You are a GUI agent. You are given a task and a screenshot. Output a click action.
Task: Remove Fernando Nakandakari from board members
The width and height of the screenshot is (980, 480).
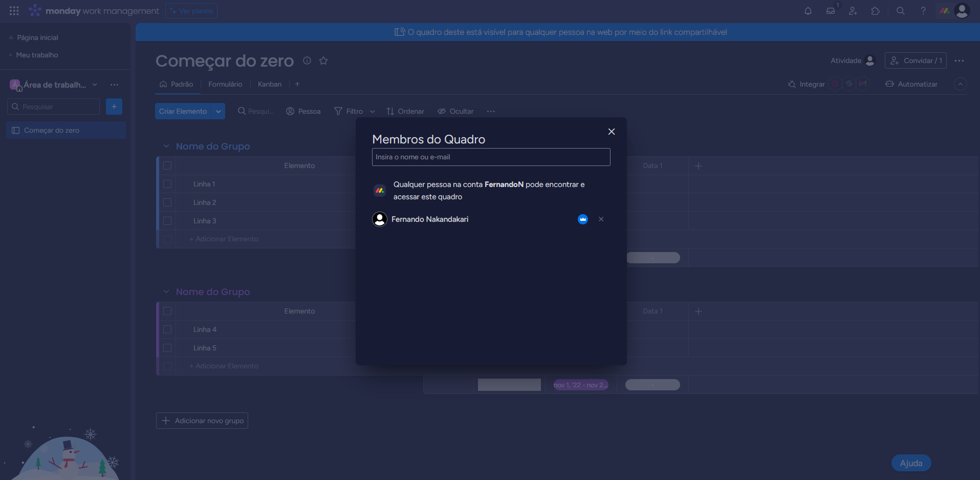click(x=601, y=219)
